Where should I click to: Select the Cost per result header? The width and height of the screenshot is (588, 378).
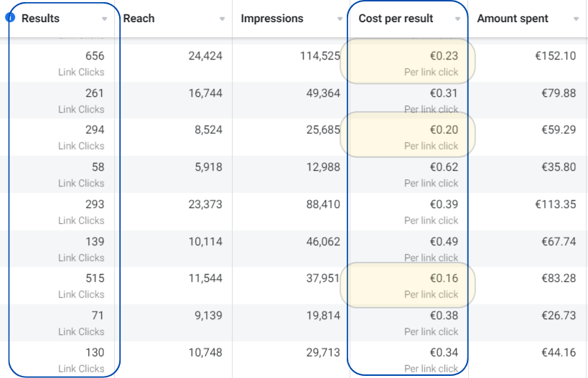click(396, 19)
